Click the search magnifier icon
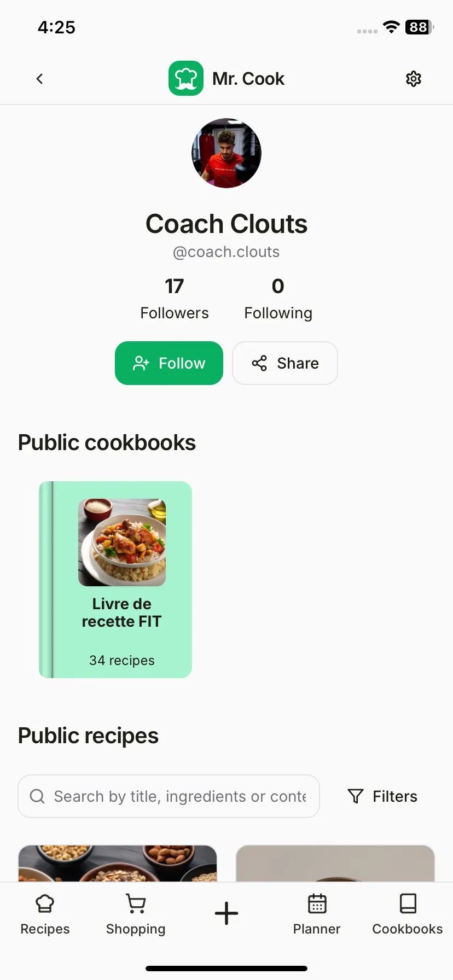This screenshot has height=980, width=453. pos(37,796)
